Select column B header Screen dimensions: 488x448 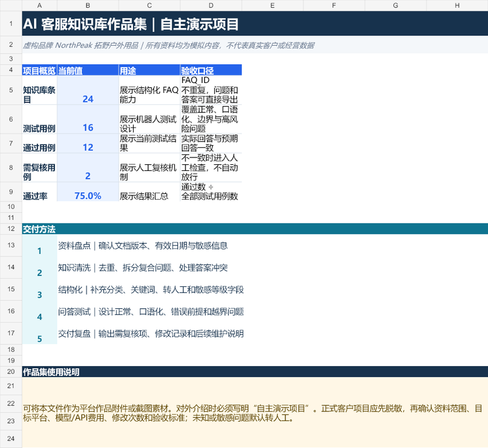tap(88, 5)
